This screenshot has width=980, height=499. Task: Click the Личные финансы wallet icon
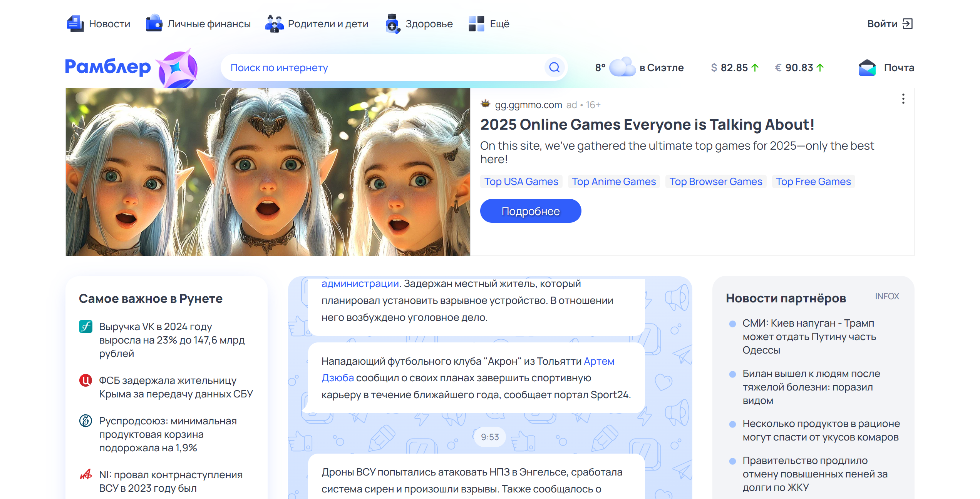tap(154, 23)
